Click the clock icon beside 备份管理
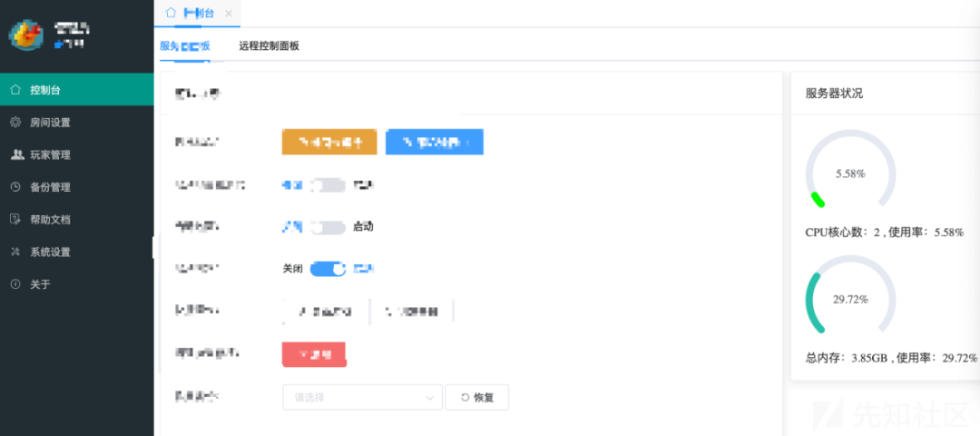This screenshot has width=980, height=436. 16,187
